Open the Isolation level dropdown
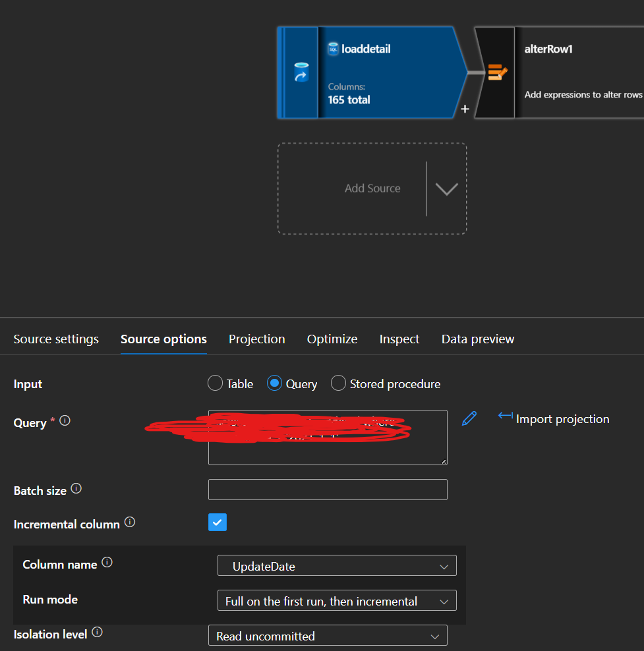This screenshot has height=651, width=644. pyautogui.click(x=328, y=635)
